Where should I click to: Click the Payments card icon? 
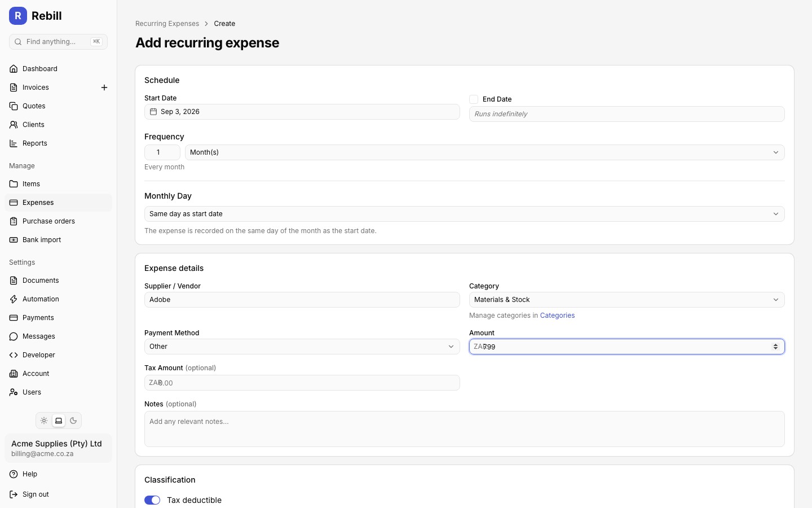point(14,318)
